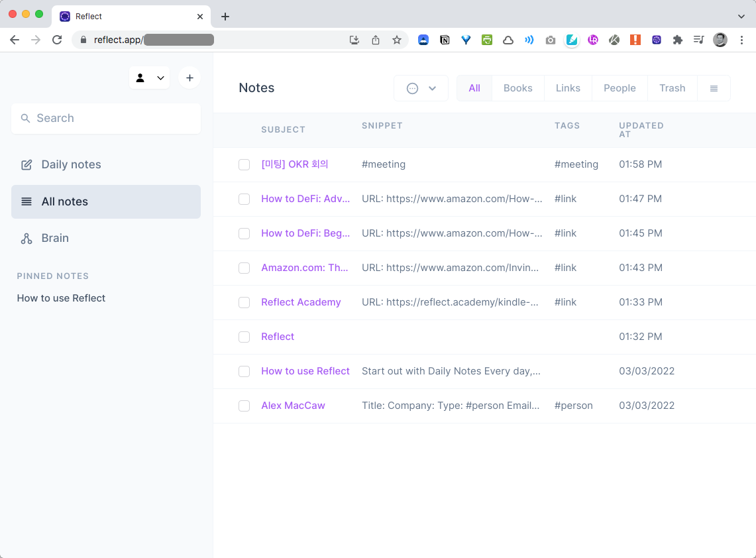Open the cloud outline extension icon
The height and width of the screenshot is (558, 756).
pyautogui.click(x=508, y=40)
